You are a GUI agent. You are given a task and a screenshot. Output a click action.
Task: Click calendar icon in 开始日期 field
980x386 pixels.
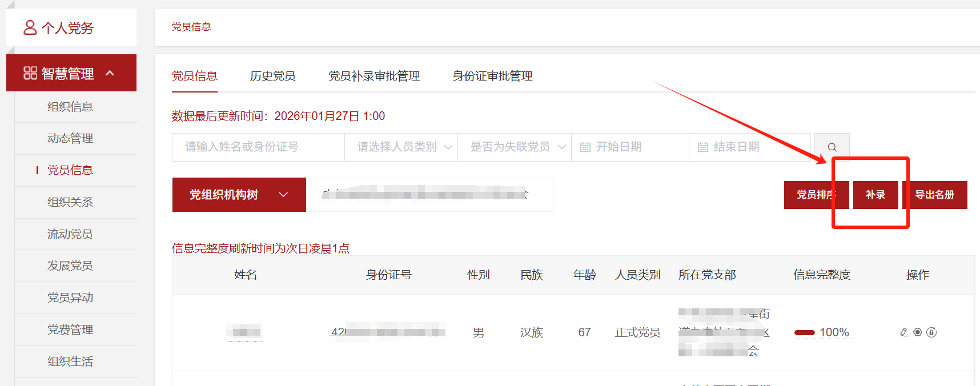[x=585, y=147]
